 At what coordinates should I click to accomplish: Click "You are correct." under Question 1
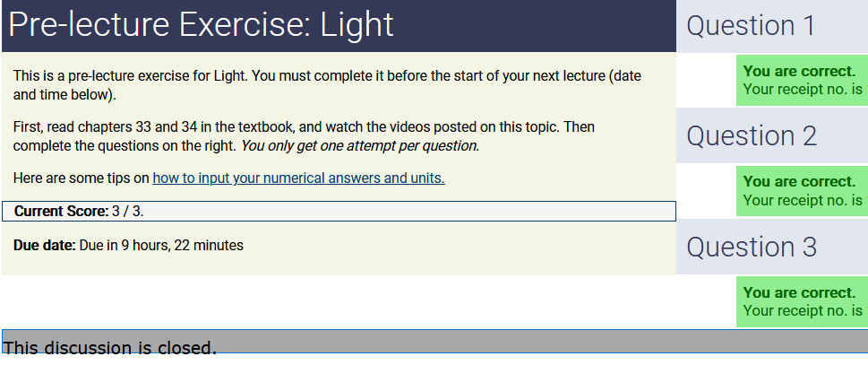tap(799, 71)
